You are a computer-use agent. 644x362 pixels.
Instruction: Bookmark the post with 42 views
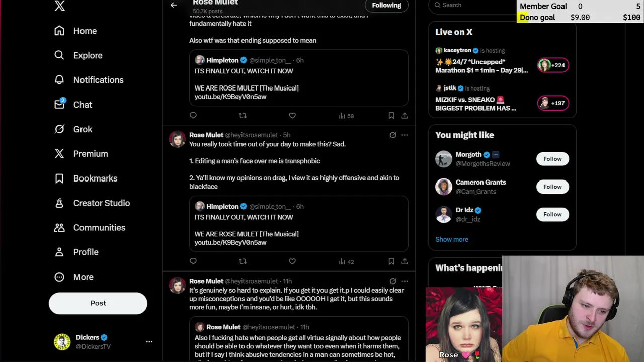[x=391, y=261]
